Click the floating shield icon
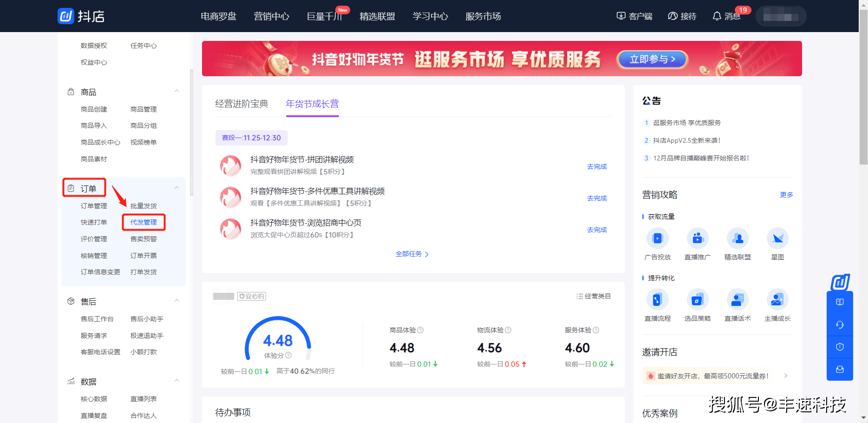The width and height of the screenshot is (868, 423). (x=840, y=347)
